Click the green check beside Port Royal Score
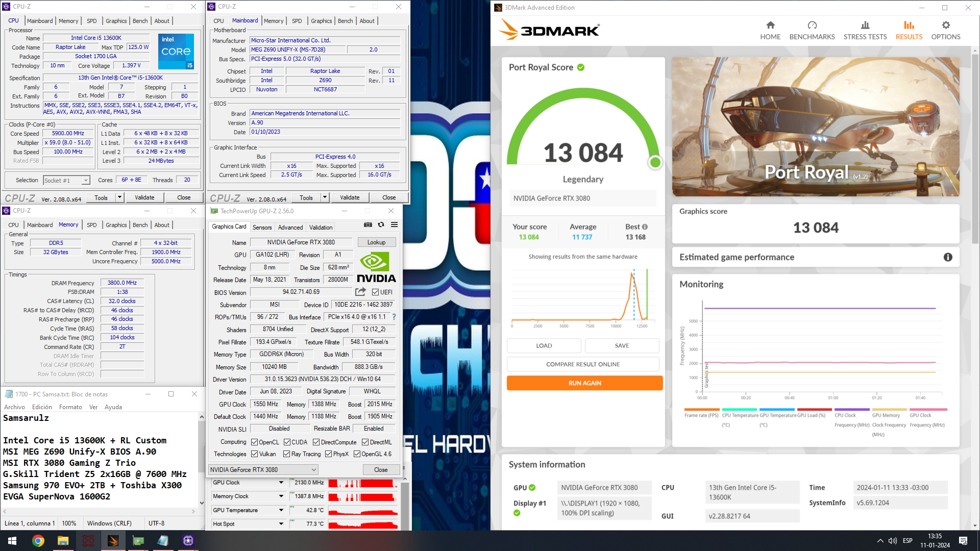 coord(581,67)
